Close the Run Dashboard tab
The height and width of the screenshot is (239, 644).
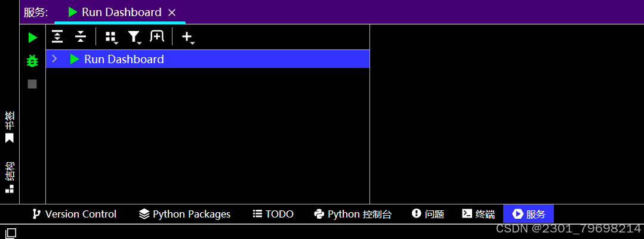click(172, 13)
